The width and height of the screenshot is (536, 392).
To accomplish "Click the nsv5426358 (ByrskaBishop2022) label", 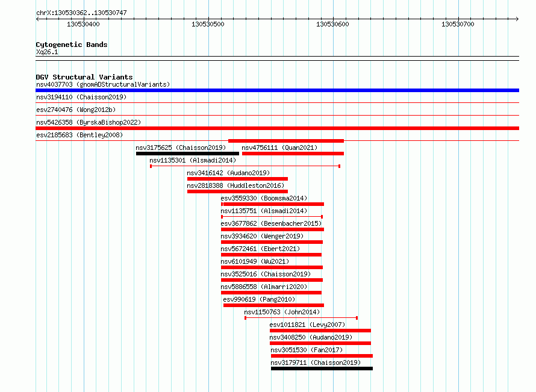I will [89, 122].
